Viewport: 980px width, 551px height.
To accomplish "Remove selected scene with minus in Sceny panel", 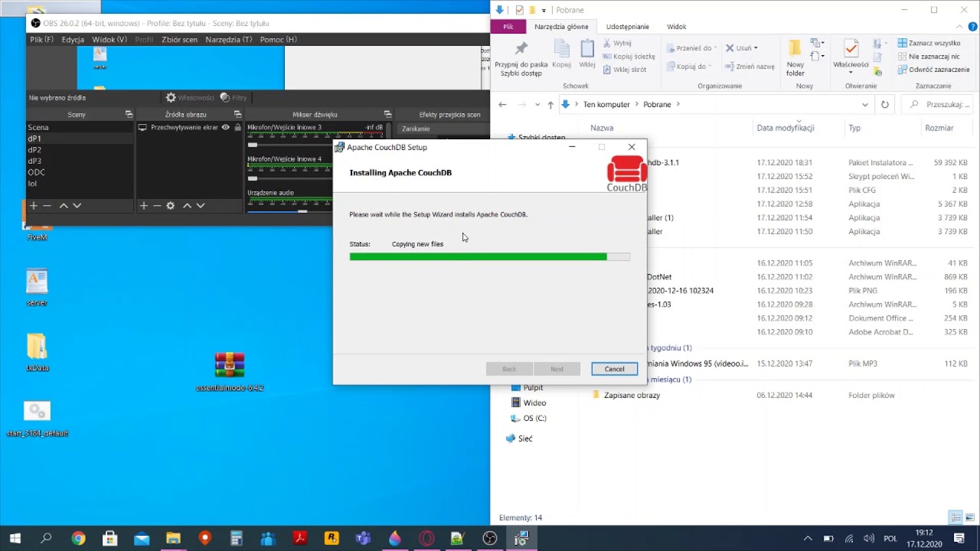I will (47, 206).
